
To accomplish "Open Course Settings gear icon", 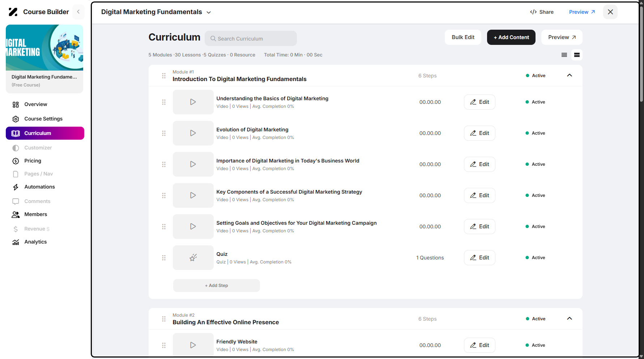I will point(16,119).
